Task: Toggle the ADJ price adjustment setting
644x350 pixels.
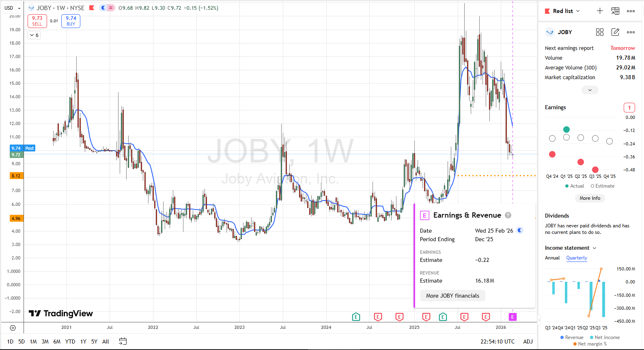Action: [x=528, y=341]
